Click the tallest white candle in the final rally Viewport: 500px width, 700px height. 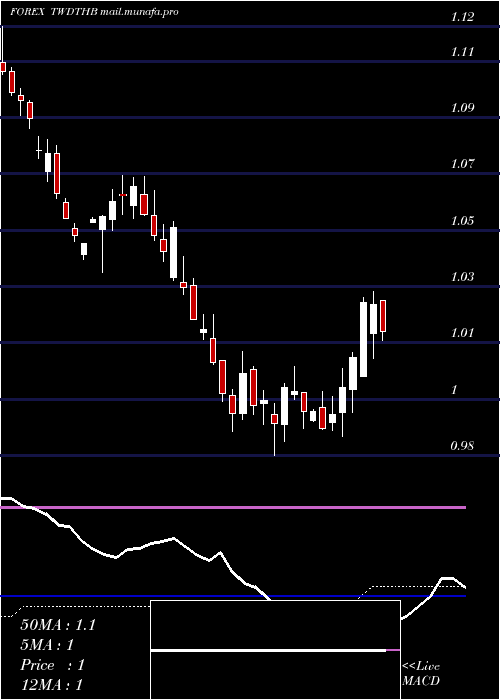(363, 339)
